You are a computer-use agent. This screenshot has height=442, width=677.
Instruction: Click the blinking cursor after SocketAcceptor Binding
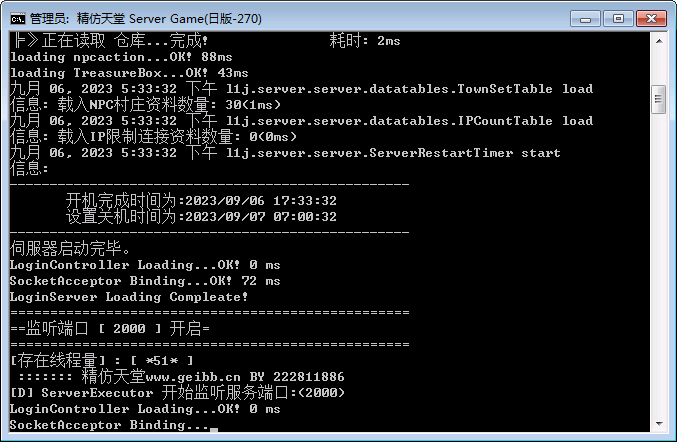pos(214,429)
